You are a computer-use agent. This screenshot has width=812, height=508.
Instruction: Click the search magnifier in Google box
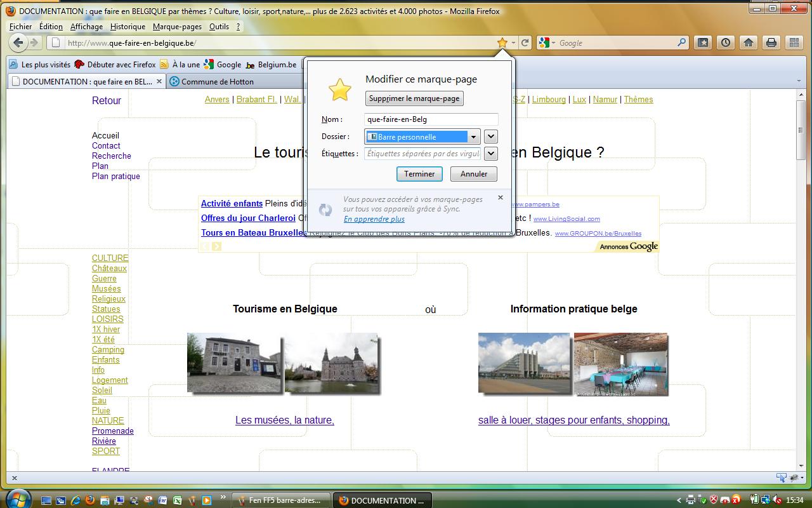(x=682, y=43)
